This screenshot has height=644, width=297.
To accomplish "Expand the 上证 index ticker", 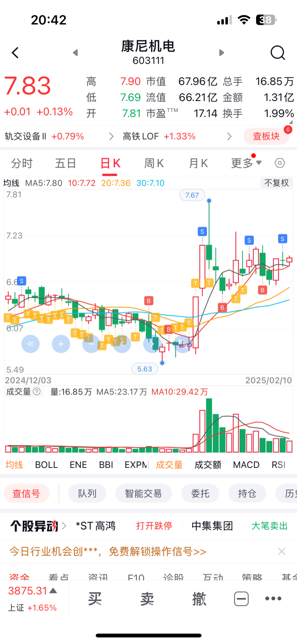I will click(33, 599).
